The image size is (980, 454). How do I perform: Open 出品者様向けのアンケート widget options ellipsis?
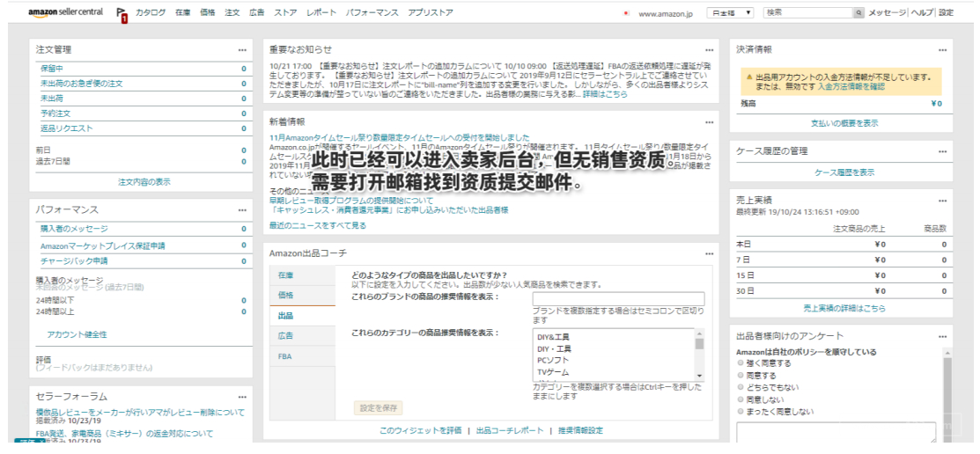click(x=942, y=337)
